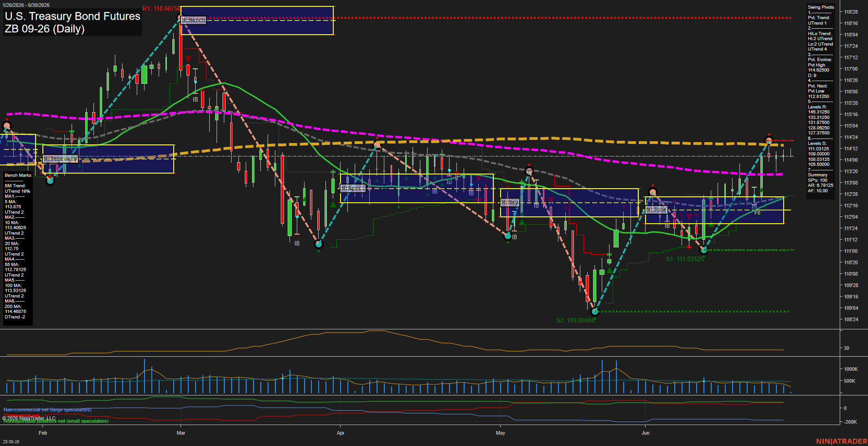The height and width of the screenshot is (446, 868).
Task: Click the 1000K volume axis label
Action: 851,369
